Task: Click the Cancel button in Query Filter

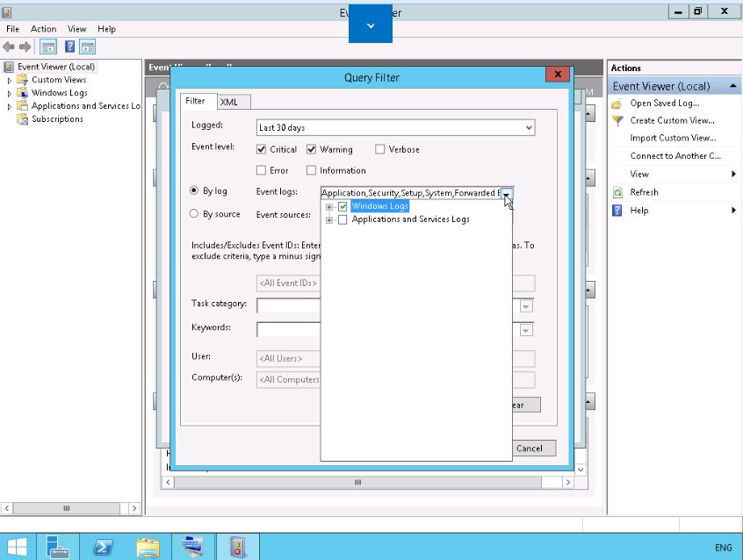Action: click(530, 449)
